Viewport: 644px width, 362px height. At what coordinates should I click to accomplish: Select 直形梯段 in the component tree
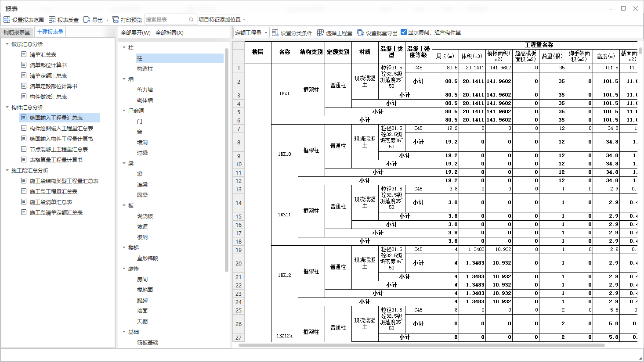148,258
